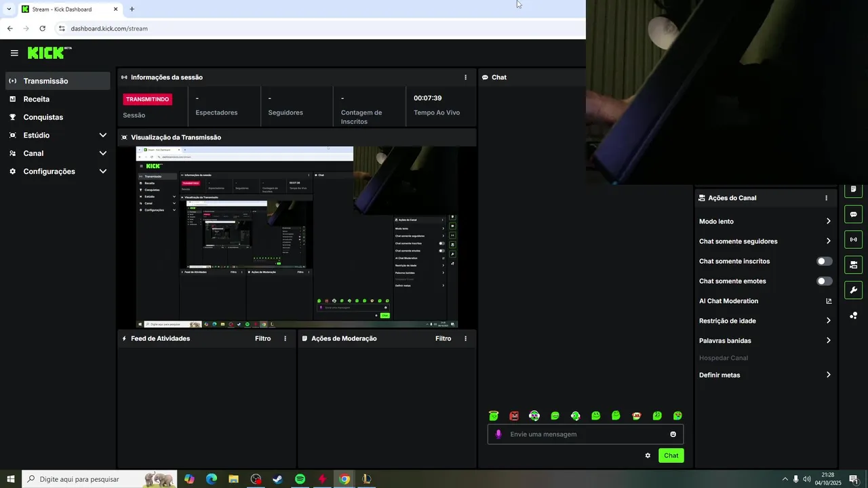Select Transmissão in the sidebar
Screen dimensions: 868x488
58,81
